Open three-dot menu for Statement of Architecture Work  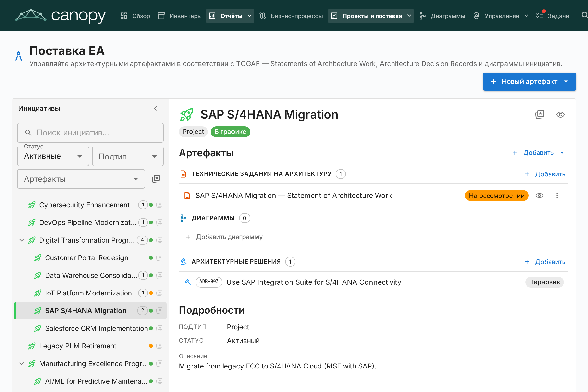click(557, 196)
